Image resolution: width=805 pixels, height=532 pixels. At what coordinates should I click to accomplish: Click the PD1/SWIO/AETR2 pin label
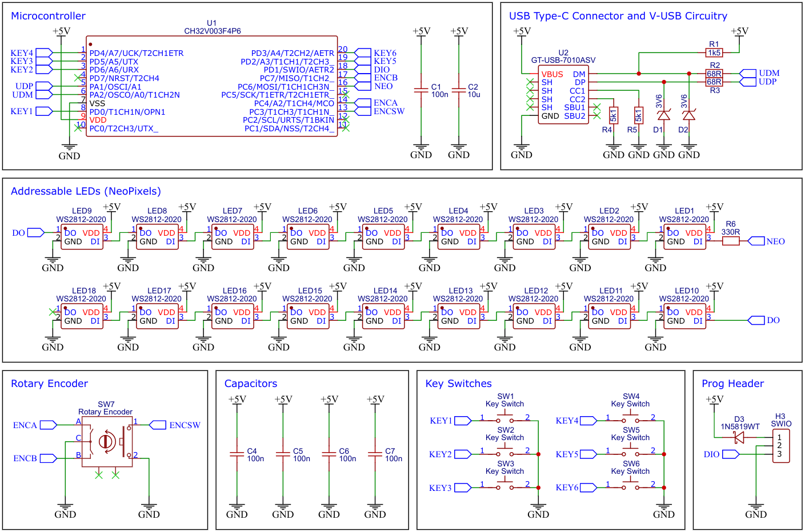pos(299,70)
